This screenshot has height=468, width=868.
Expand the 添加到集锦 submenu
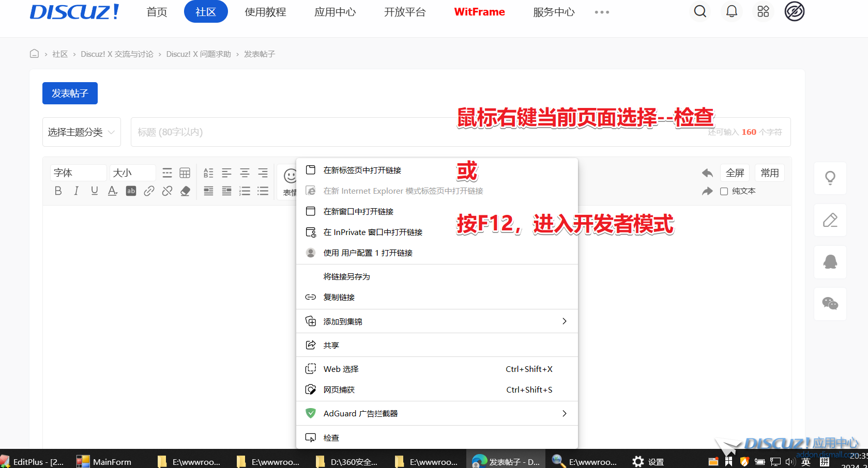pos(436,321)
